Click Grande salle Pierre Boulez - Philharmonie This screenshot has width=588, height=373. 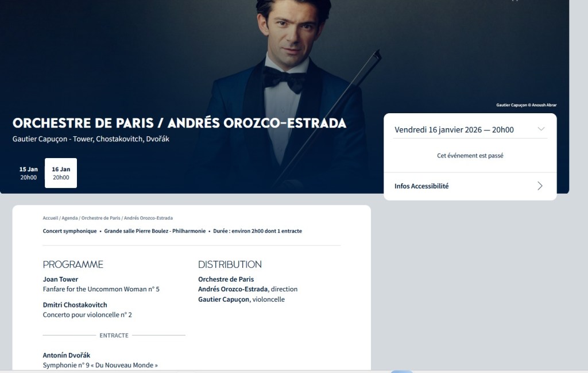coord(154,231)
